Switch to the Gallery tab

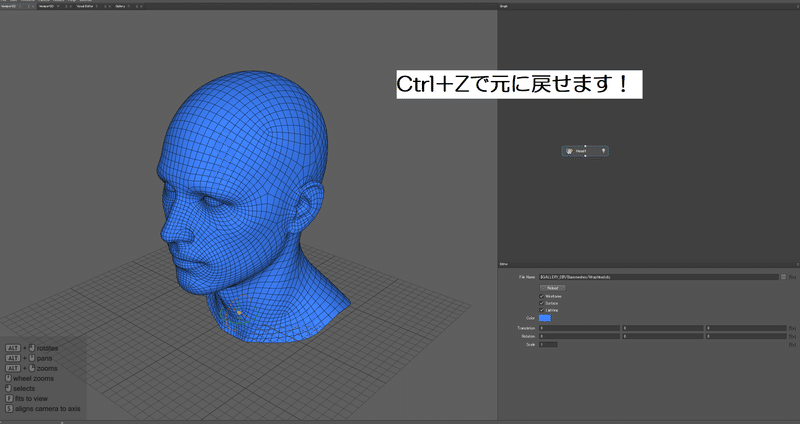click(120, 6)
